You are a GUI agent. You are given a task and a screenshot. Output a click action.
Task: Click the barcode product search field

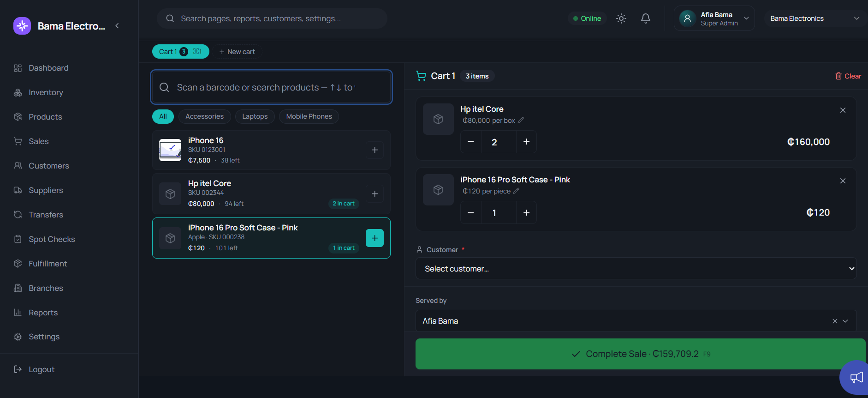(272, 87)
